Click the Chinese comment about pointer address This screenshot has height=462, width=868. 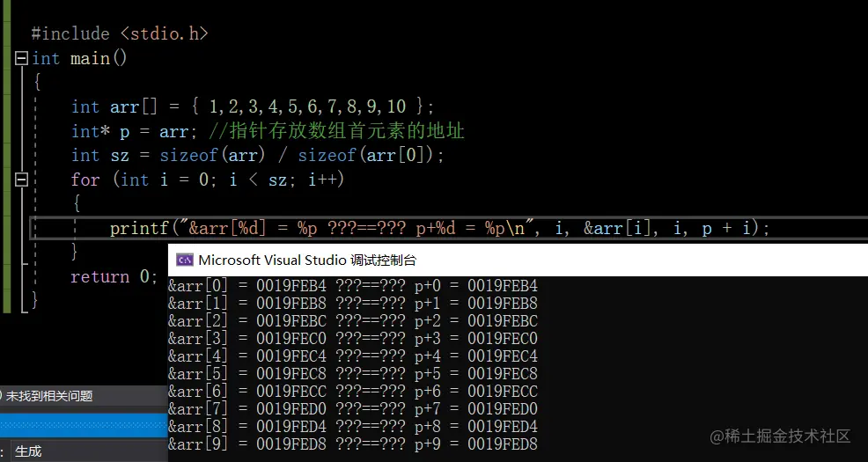[x=336, y=131]
